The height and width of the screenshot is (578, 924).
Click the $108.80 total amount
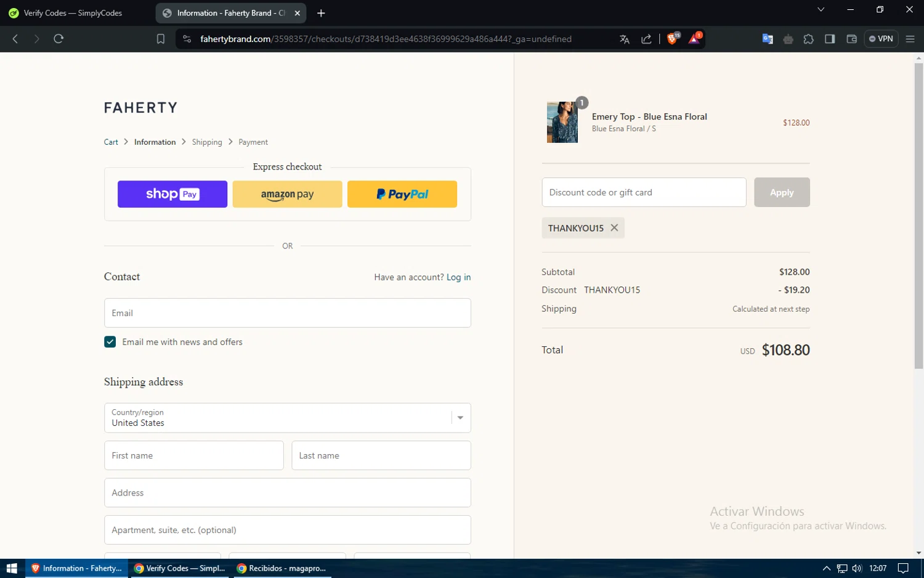[786, 350]
